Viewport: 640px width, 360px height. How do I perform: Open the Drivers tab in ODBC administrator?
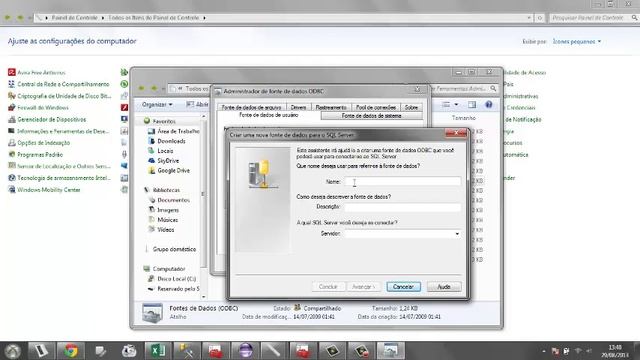(298, 107)
